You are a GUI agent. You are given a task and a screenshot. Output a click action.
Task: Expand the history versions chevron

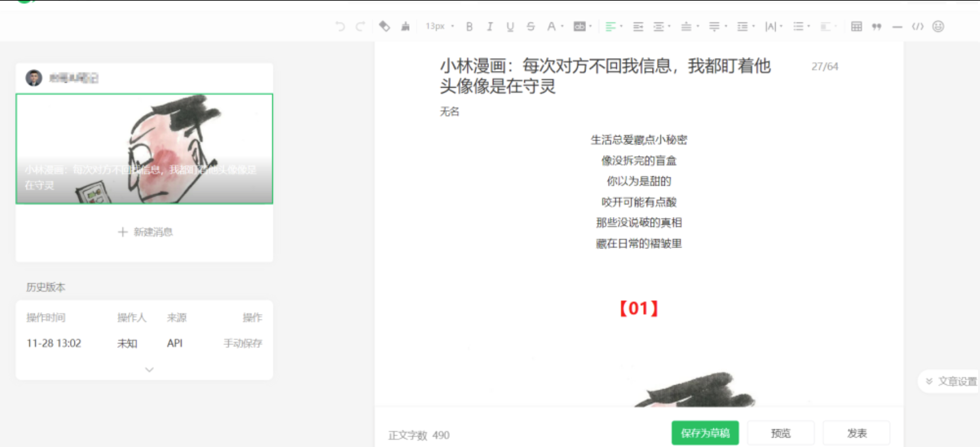coord(149,369)
